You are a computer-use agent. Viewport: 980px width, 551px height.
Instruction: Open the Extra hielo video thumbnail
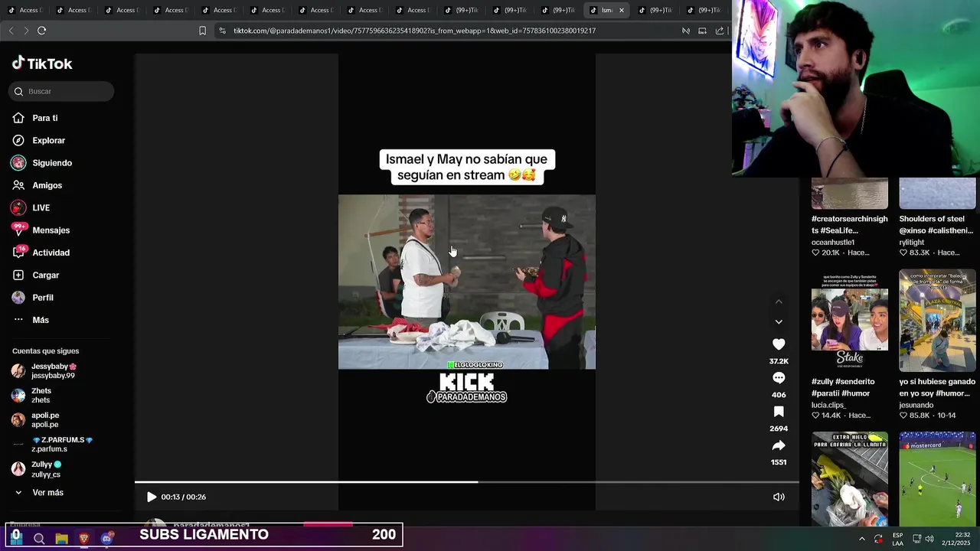coord(850,478)
